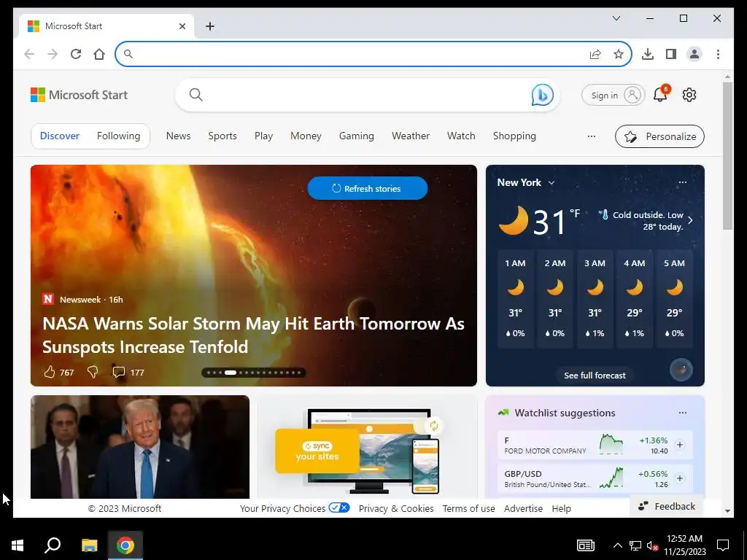The width and height of the screenshot is (747, 560).
Task: Open the Chrome tab search chevron
Action: (616, 18)
